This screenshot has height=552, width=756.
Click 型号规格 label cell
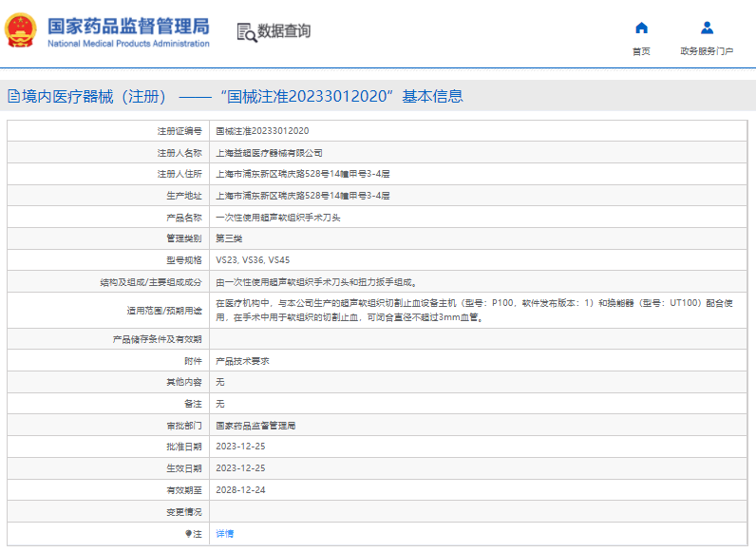pyautogui.click(x=108, y=260)
